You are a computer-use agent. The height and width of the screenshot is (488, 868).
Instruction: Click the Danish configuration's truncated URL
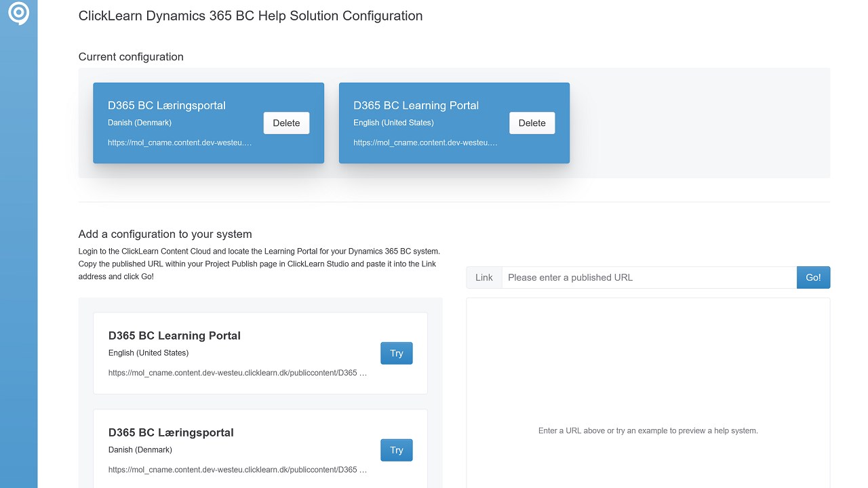tap(180, 143)
